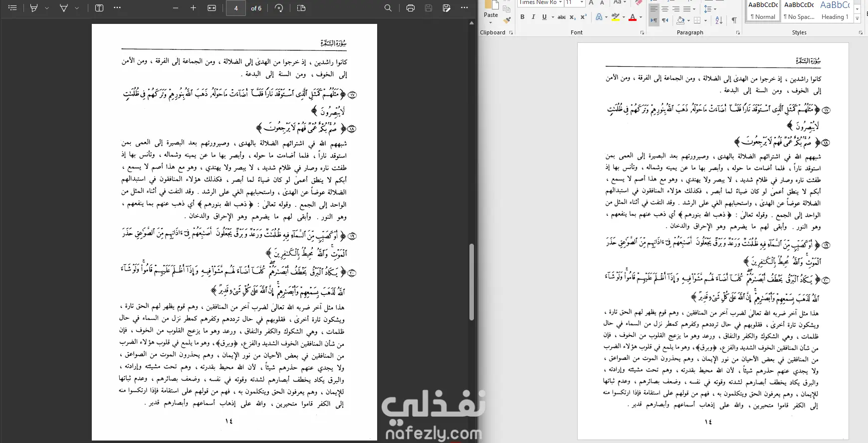Toggle superscript formatting
The image size is (868, 443).
584,17
